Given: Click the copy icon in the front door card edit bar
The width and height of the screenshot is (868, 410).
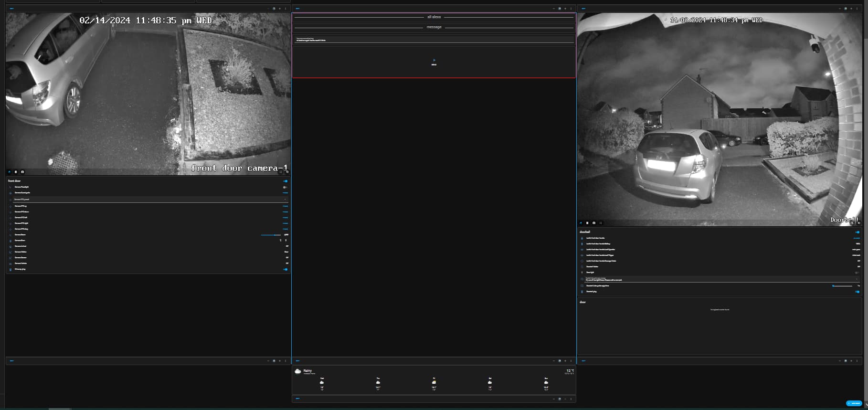Looking at the screenshot, I should [274, 9].
